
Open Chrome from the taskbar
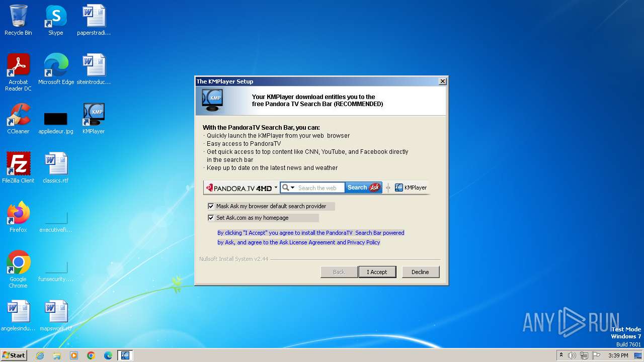tap(91, 355)
